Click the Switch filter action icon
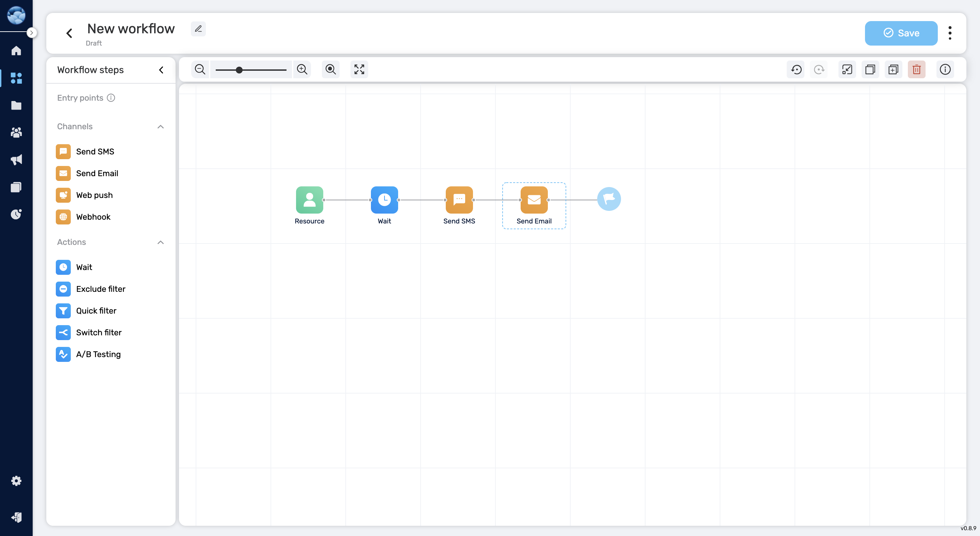980x536 pixels. pos(63,333)
